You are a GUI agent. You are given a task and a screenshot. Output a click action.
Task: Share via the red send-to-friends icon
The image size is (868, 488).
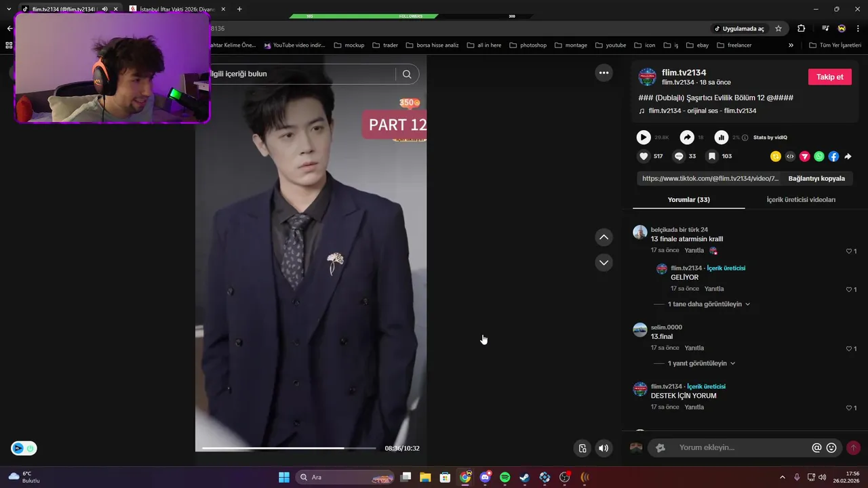(x=805, y=157)
